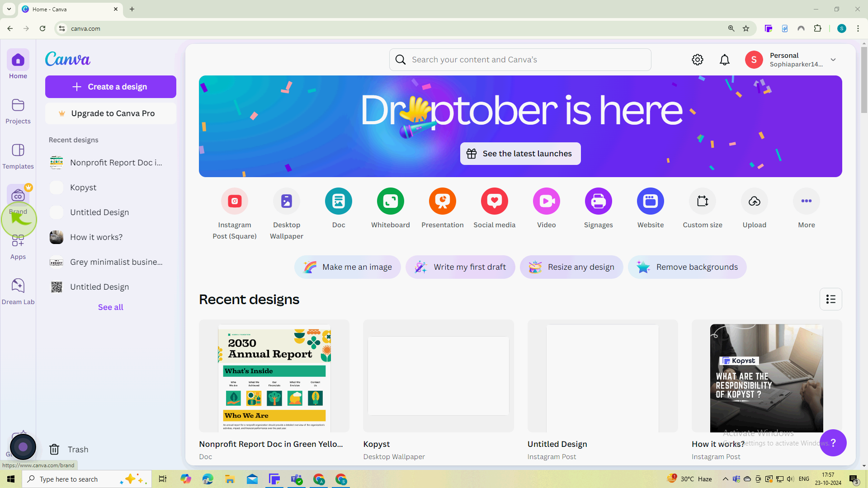
Task: Open Templates in the sidebar
Action: pyautogui.click(x=18, y=156)
